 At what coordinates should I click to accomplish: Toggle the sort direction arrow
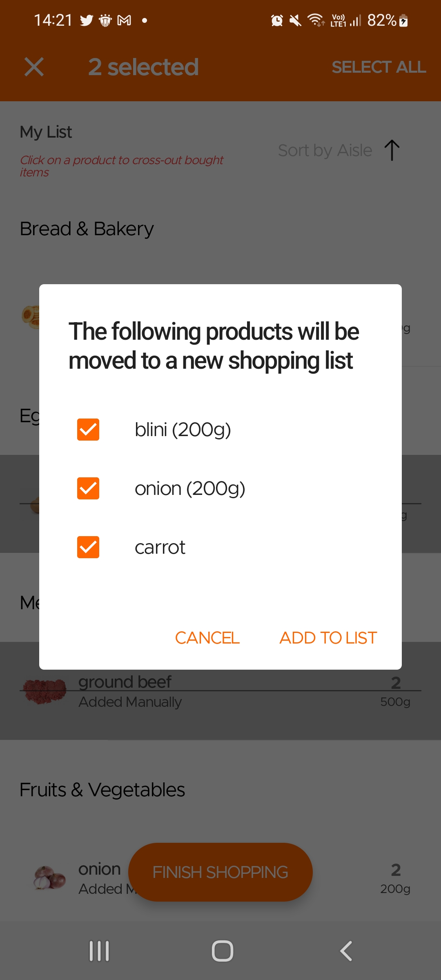392,150
